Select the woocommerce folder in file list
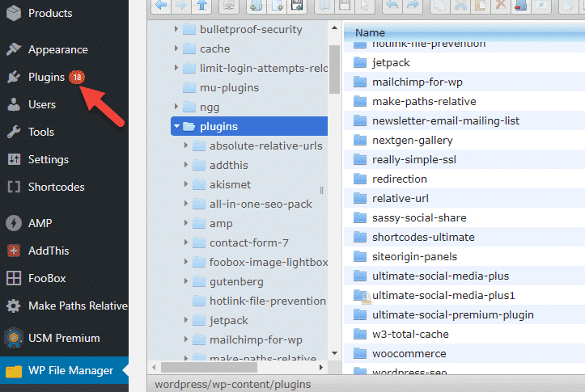585x392 pixels. [x=464, y=353]
